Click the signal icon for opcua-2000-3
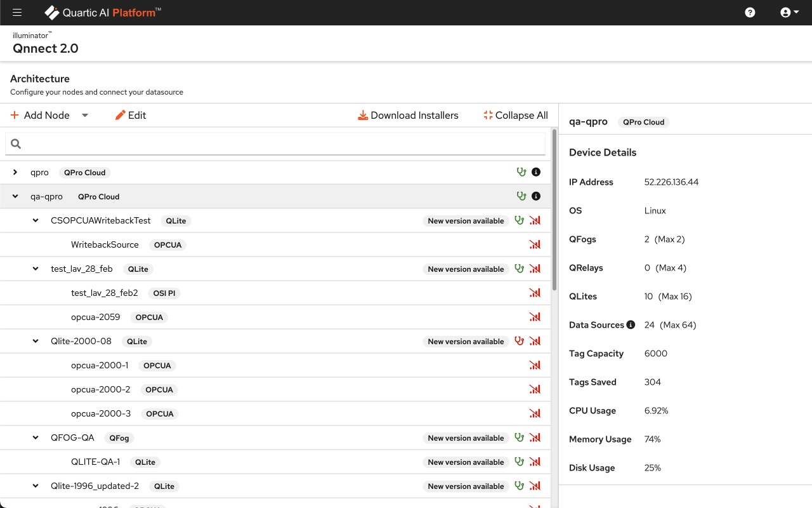Screen dimensions: 812x508 click(535, 413)
